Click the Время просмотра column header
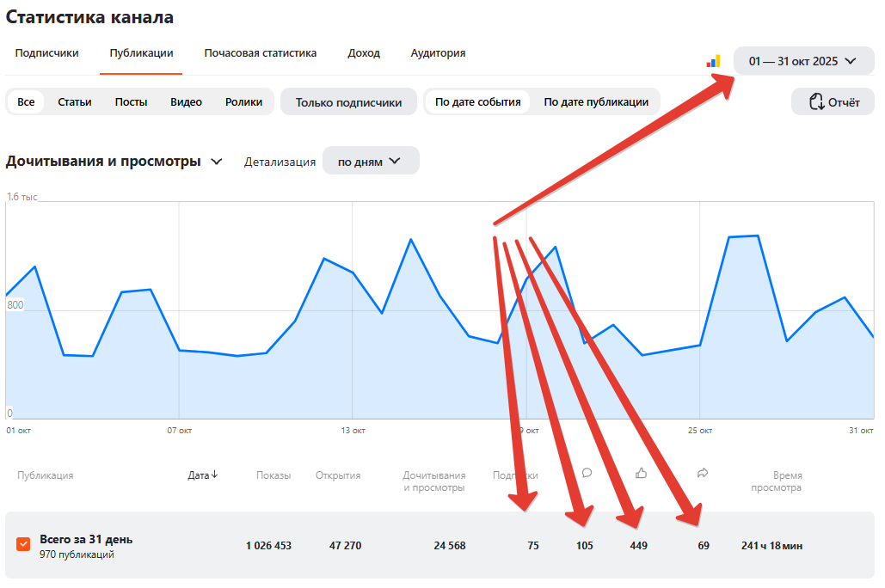 coord(776,481)
